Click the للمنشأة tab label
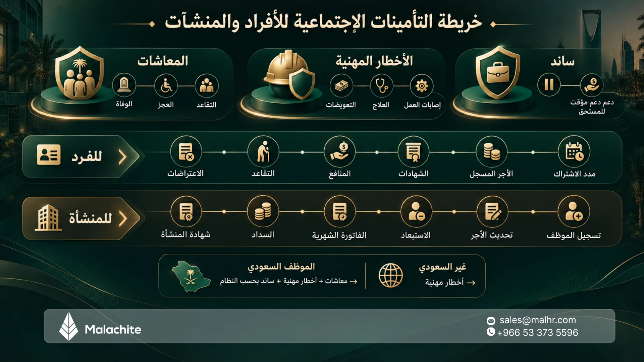 [90, 218]
